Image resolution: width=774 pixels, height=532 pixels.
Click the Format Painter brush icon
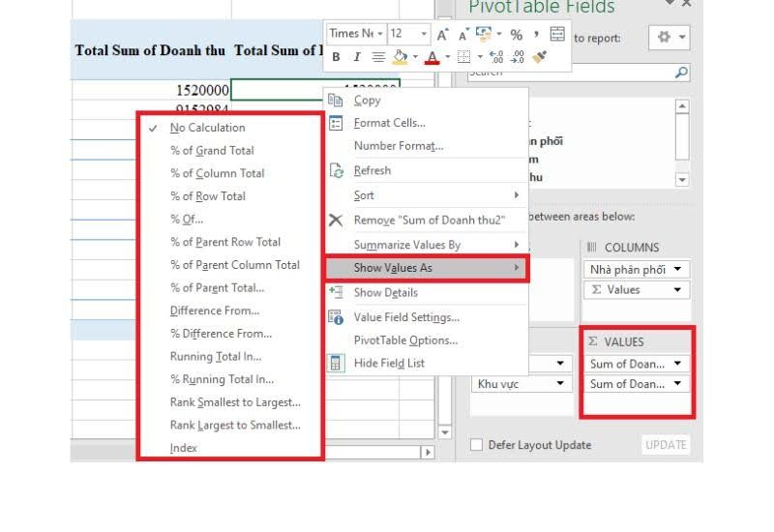(540, 57)
